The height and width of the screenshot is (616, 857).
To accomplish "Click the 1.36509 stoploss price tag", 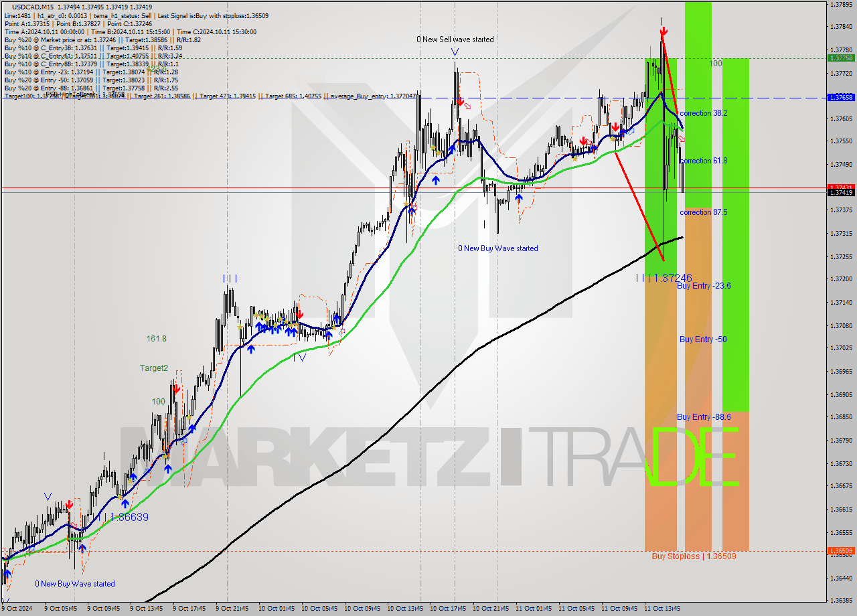I will tap(841, 551).
